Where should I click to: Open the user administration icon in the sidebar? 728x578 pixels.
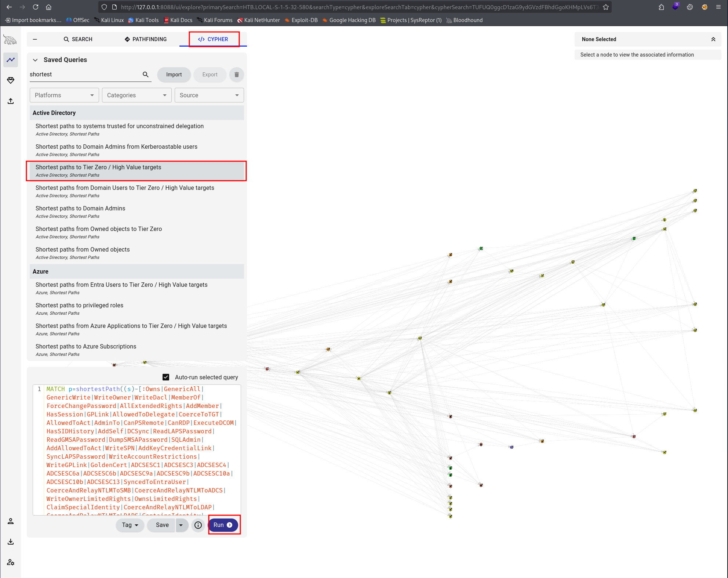[10, 562]
